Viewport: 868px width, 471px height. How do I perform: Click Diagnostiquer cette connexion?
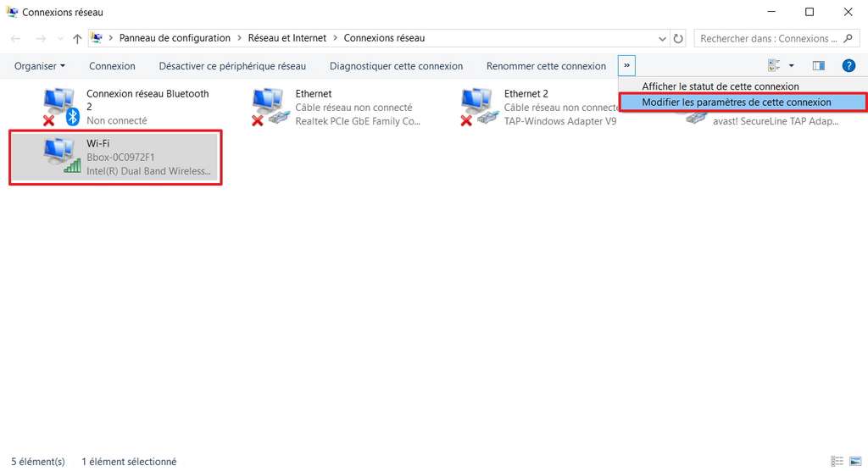click(396, 66)
